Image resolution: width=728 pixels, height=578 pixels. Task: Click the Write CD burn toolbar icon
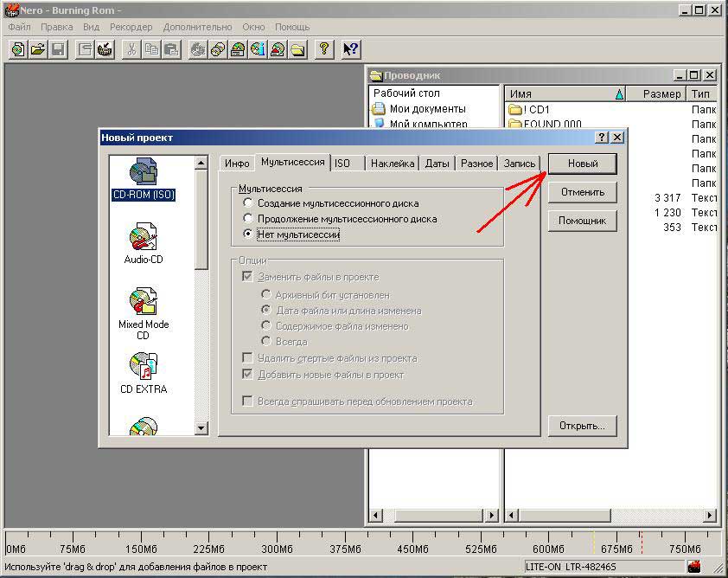pos(105,48)
